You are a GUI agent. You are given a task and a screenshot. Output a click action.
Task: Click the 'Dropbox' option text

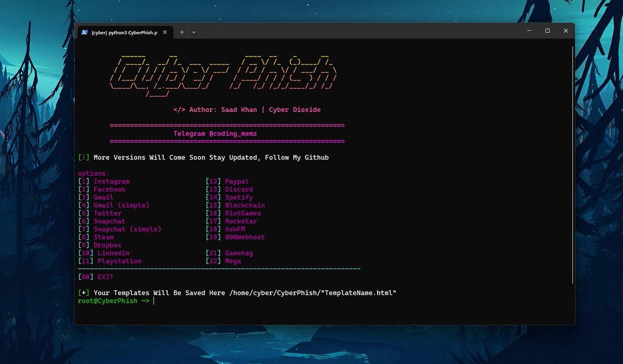pyautogui.click(x=107, y=245)
